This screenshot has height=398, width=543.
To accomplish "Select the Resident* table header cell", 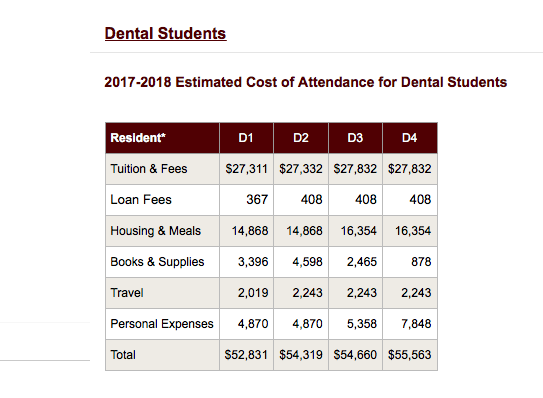I will pos(162,138).
